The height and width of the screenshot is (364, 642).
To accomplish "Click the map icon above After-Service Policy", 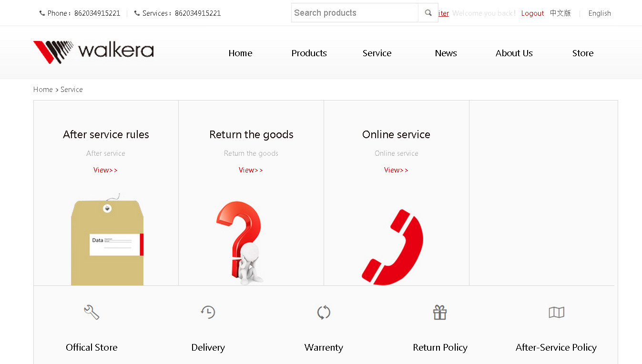I will point(556,313).
